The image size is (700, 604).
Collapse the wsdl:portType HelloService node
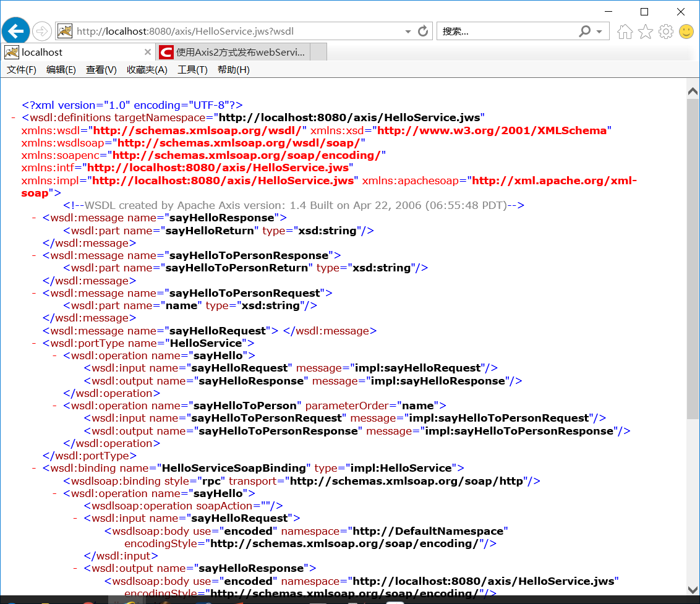coord(34,343)
